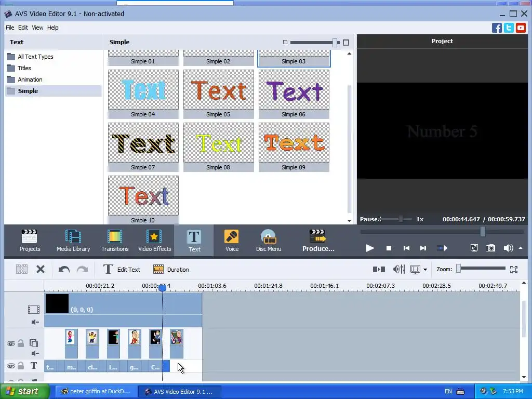Adjust the preview seek slider
Viewport: 532px width, 399px height.
click(483, 232)
